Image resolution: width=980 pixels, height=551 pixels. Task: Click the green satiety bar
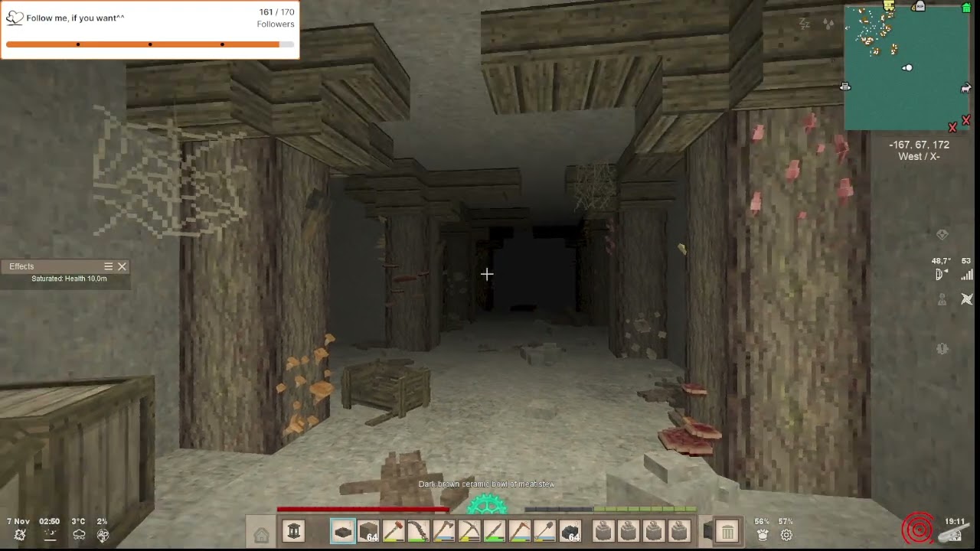(x=645, y=509)
